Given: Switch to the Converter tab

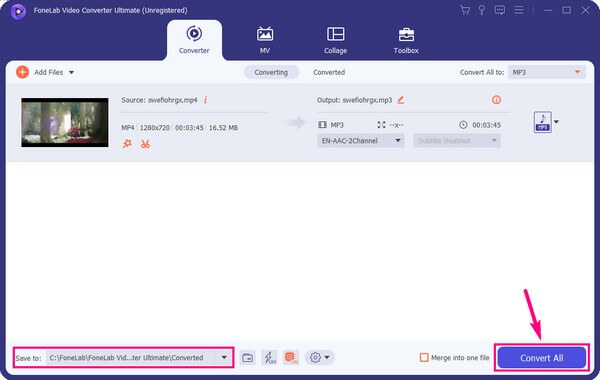Looking at the screenshot, I should tap(194, 40).
